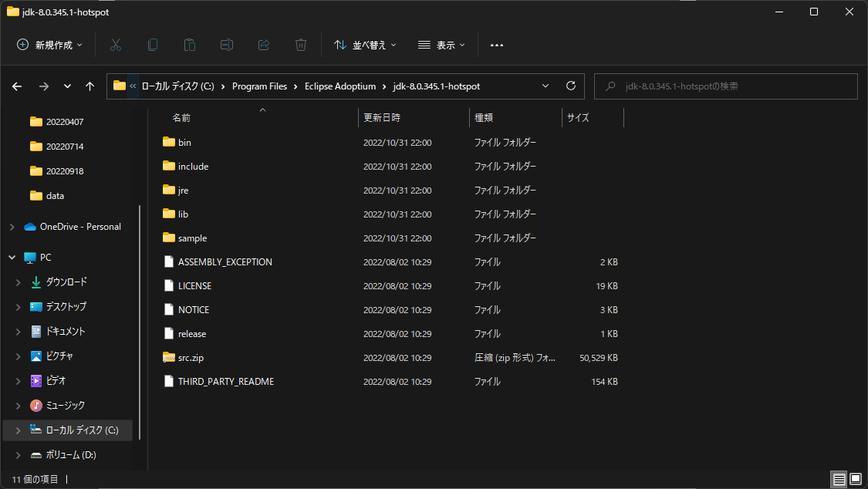Switch to large thumbnail view at bottom right
868x489 pixels.
(856, 479)
